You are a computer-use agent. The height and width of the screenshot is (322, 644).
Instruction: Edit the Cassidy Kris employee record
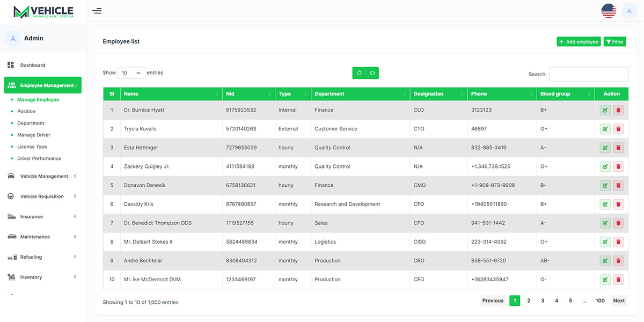click(605, 204)
